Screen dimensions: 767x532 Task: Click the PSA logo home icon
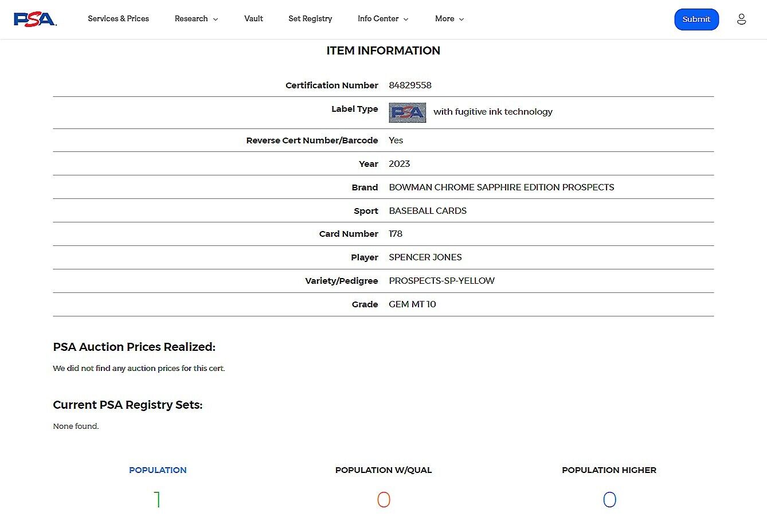35,19
